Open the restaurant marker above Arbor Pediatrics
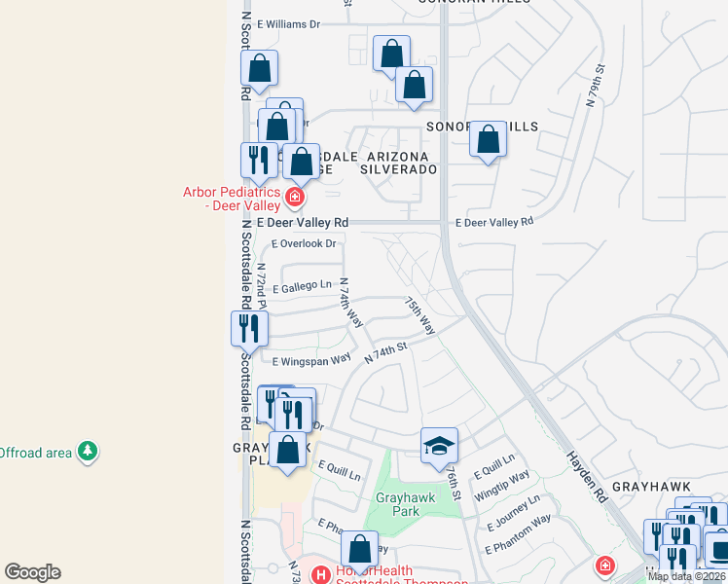The height and width of the screenshot is (584, 728). click(259, 163)
